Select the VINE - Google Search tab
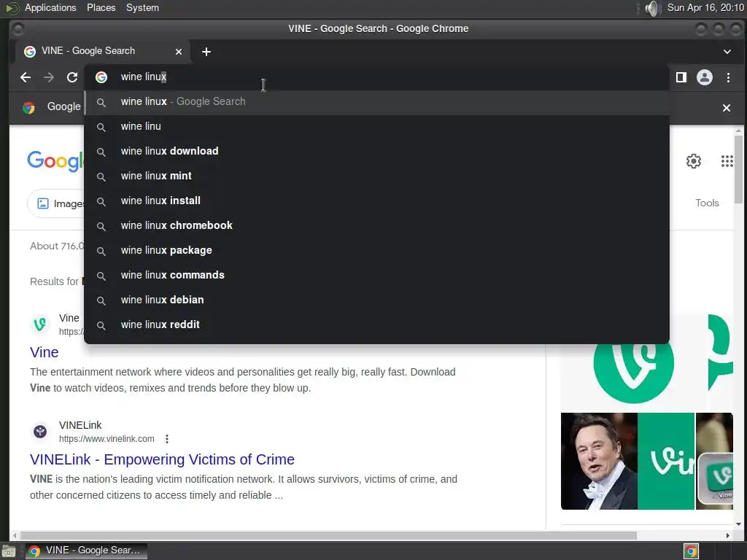 coord(102,51)
